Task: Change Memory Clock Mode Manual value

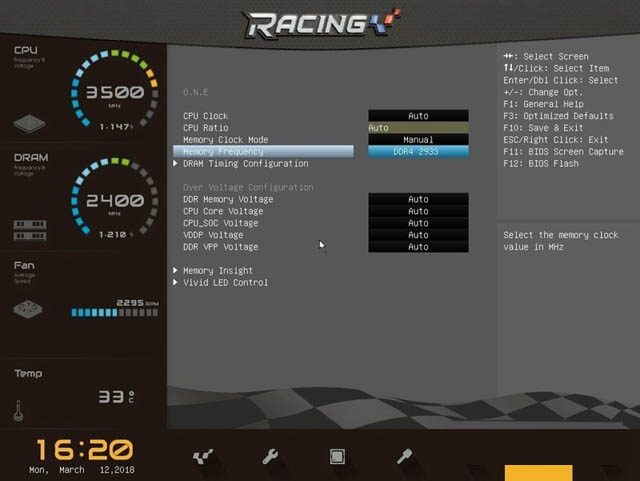Action: [x=418, y=140]
